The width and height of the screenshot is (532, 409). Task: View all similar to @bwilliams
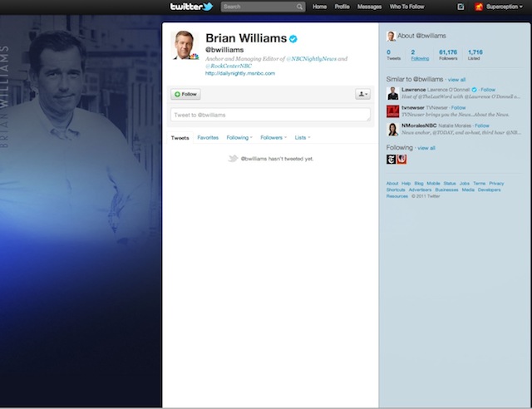pyautogui.click(x=456, y=80)
